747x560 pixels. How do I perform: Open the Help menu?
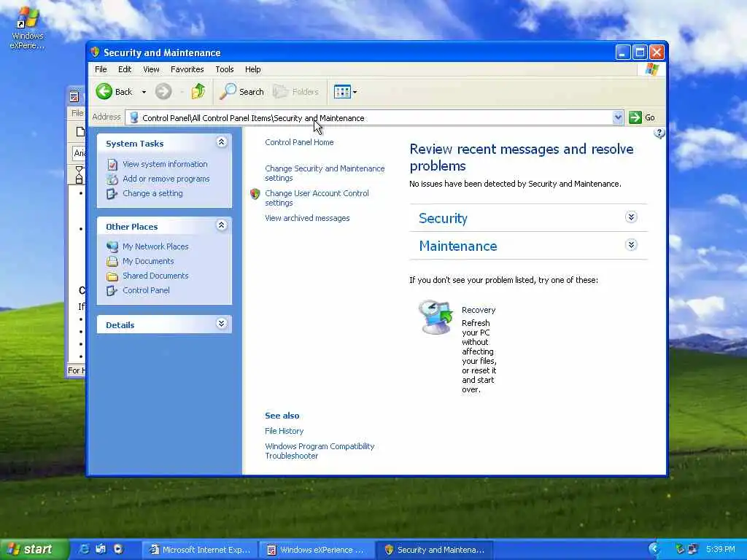253,69
